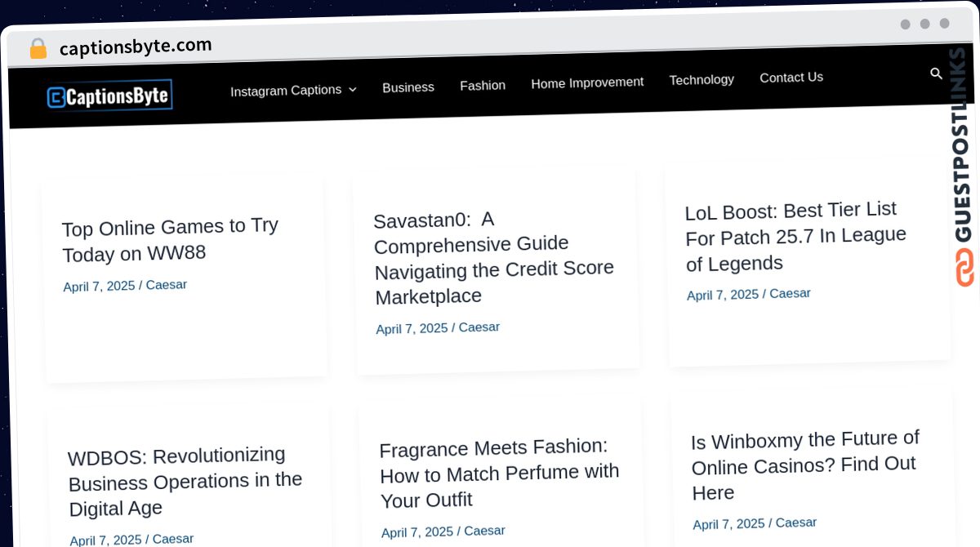Open 'Top Online Games to Try Today on WW88'
980x547 pixels.
point(171,239)
